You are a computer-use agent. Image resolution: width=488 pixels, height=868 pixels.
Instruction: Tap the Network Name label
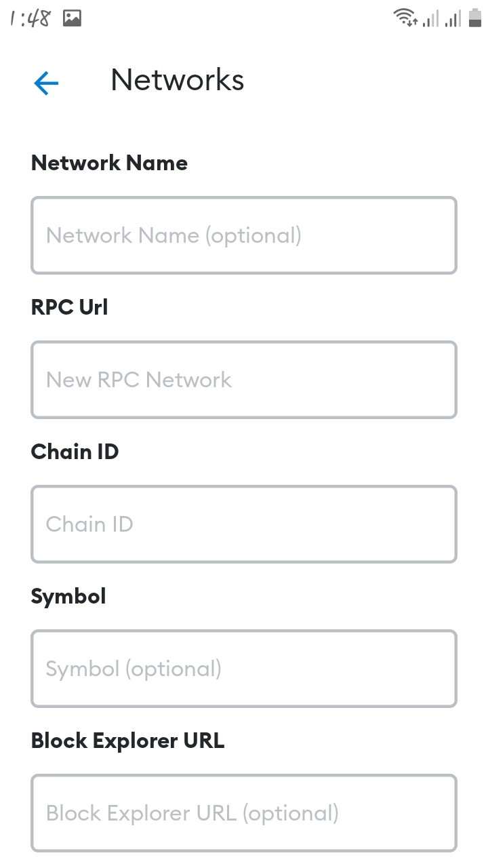(x=109, y=163)
